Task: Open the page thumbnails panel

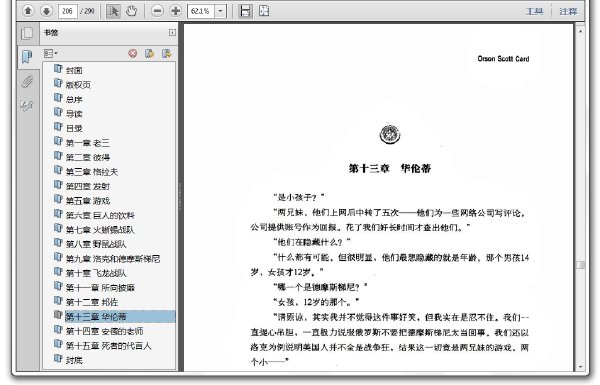Action: click(x=27, y=33)
